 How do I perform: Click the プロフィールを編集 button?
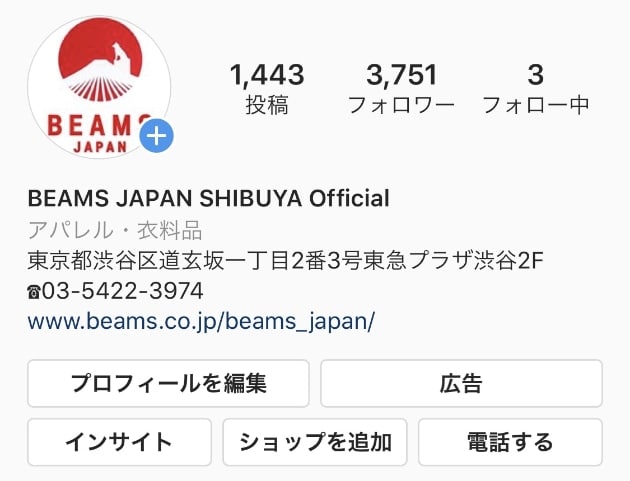coord(168,383)
